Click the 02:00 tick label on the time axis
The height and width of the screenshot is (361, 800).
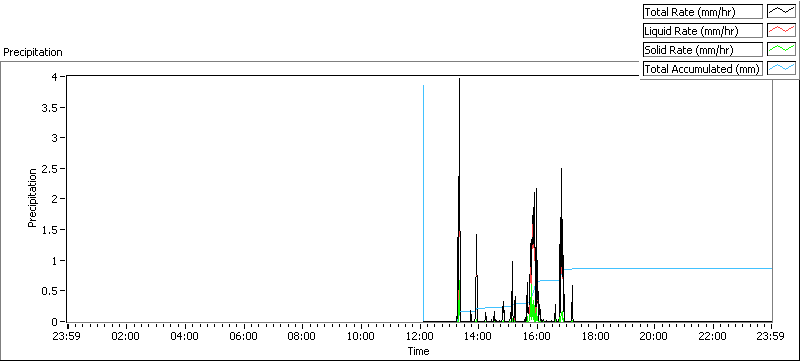coord(127,336)
